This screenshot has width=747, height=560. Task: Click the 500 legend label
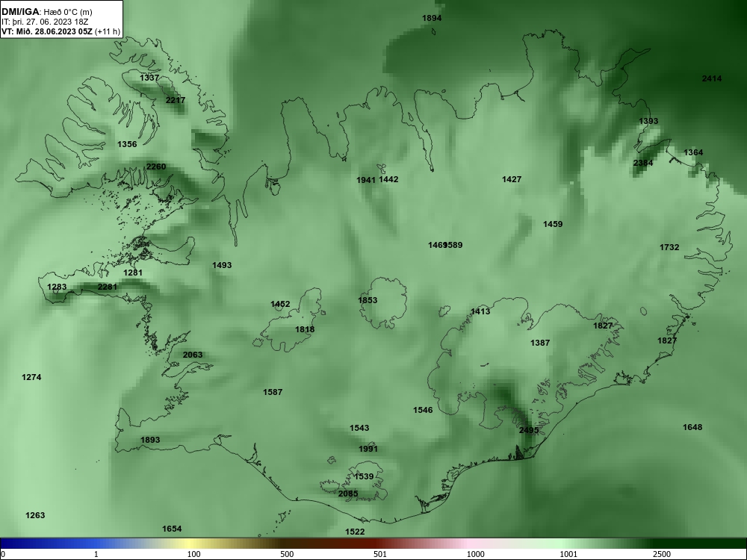click(287, 554)
